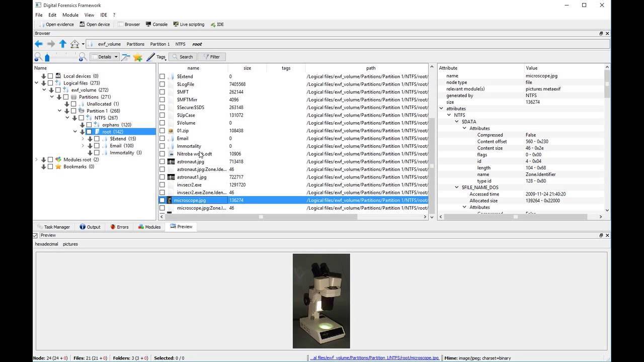Viewport: 644px width, 362px height.
Task: Click the back navigation arrow
Action: (39, 44)
